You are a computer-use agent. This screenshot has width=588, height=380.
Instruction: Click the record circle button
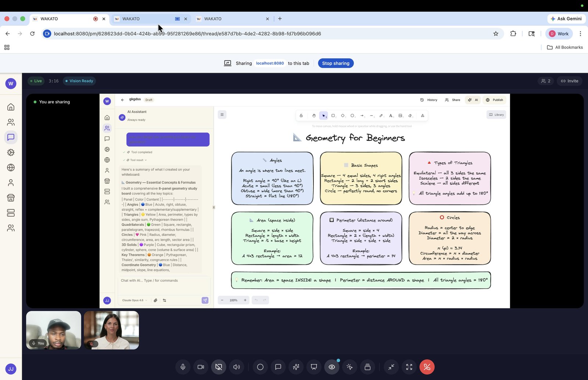coord(260,367)
